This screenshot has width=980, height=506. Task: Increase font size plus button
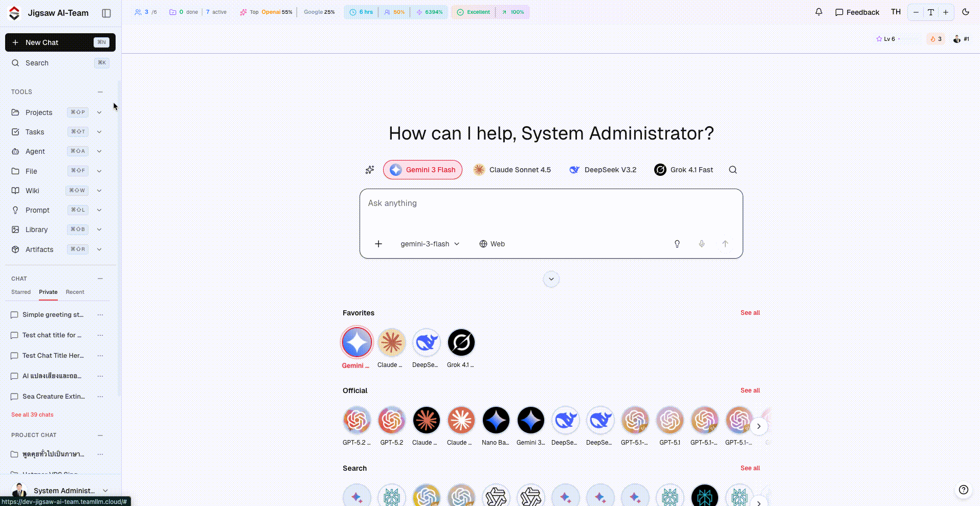tap(946, 12)
